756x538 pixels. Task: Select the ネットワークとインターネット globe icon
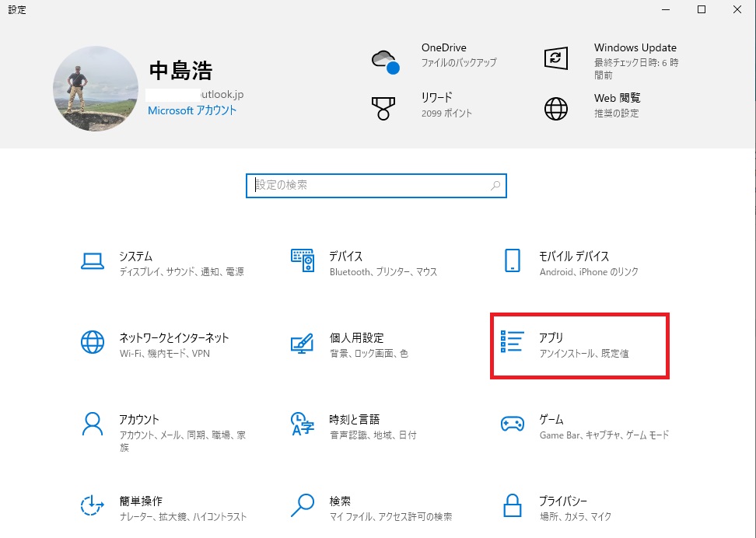(x=93, y=343)
